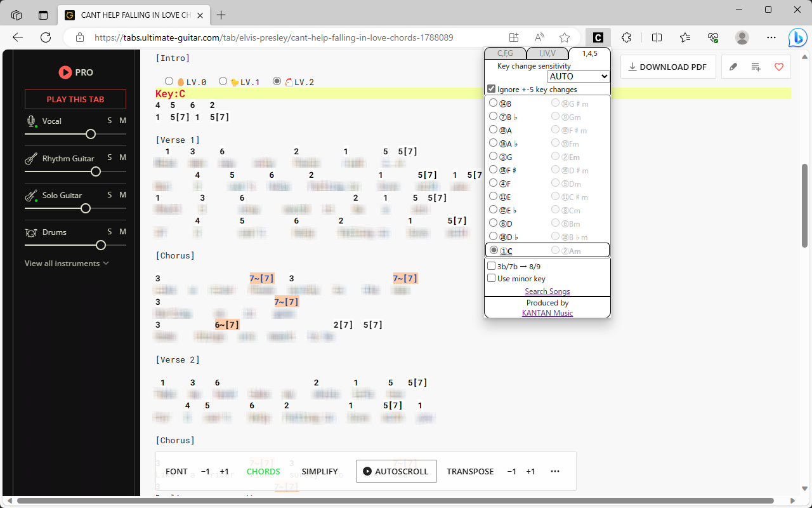Viewport: 812px width, 508px height.
Task: Add page to favorites star in address bar
Action: 565,37
